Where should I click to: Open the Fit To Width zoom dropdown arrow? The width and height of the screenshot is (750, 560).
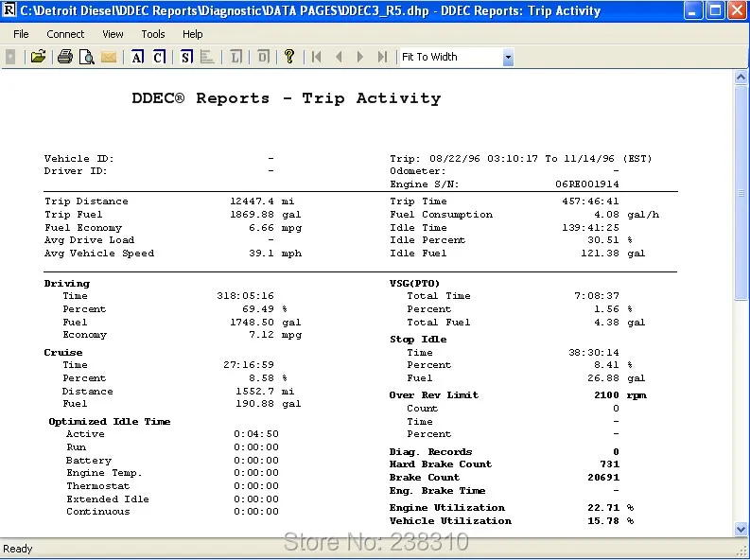click(x=508, y=58)
